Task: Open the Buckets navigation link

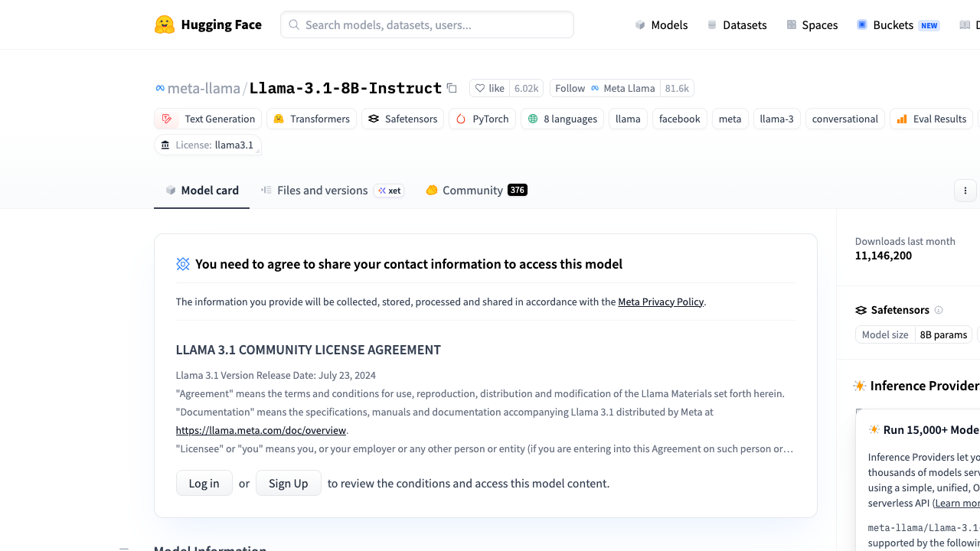Action: tap(898, 24)
